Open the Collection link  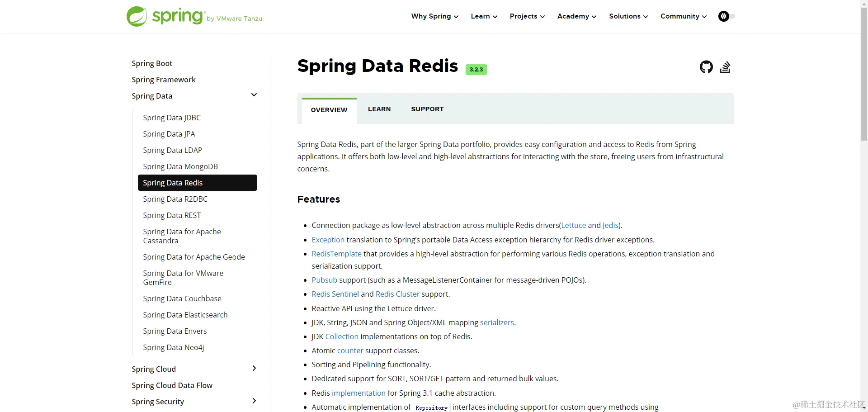pos(342,336)
